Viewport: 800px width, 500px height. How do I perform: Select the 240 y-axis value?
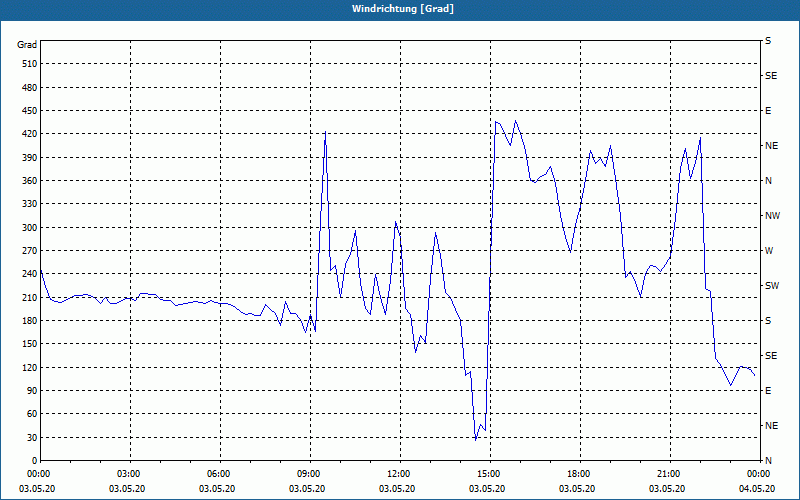29,274
